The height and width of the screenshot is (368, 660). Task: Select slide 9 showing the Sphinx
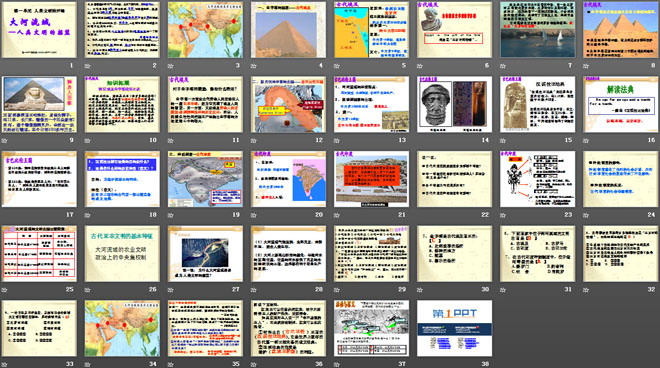pyautogui.click(x=39, y=104)
